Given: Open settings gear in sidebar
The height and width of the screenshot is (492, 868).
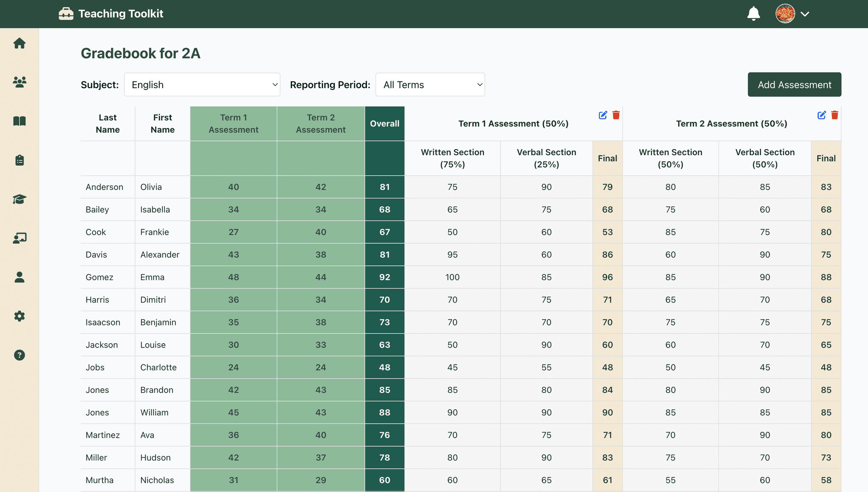Looking at the screenshot, I should pyautogui.click(x=19, y=316).
